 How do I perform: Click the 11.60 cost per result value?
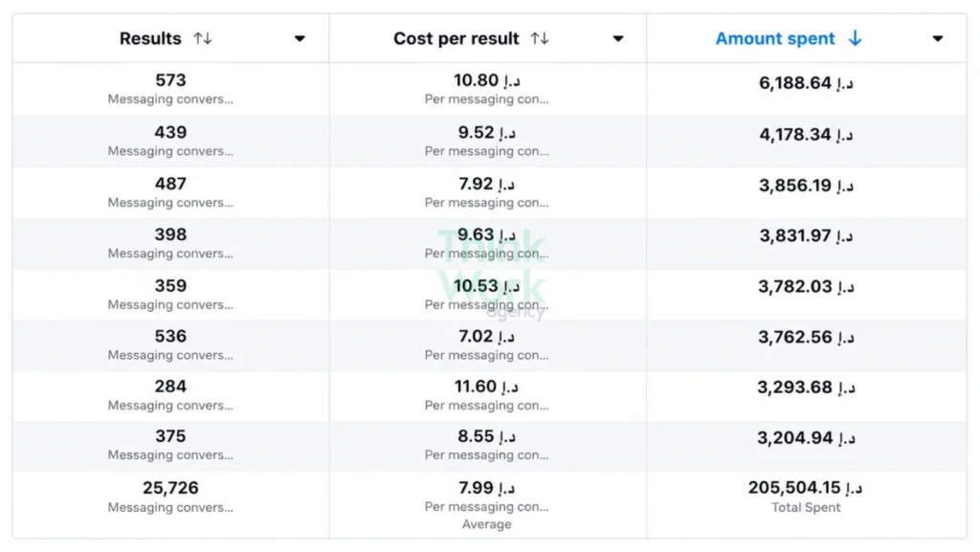point(487,386)
